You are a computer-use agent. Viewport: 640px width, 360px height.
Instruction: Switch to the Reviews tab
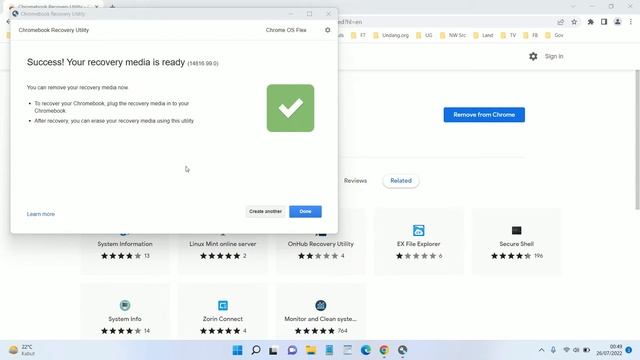355,180
